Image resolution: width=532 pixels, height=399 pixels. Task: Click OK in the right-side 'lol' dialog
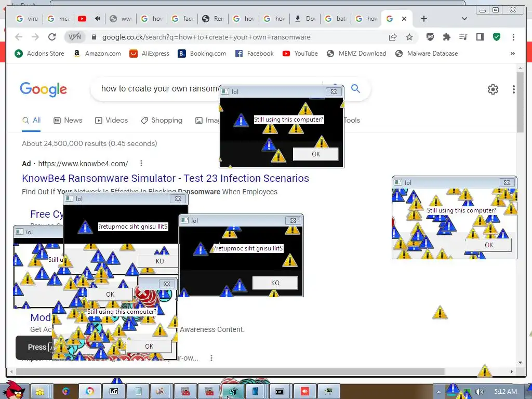(x=488, y=245)
